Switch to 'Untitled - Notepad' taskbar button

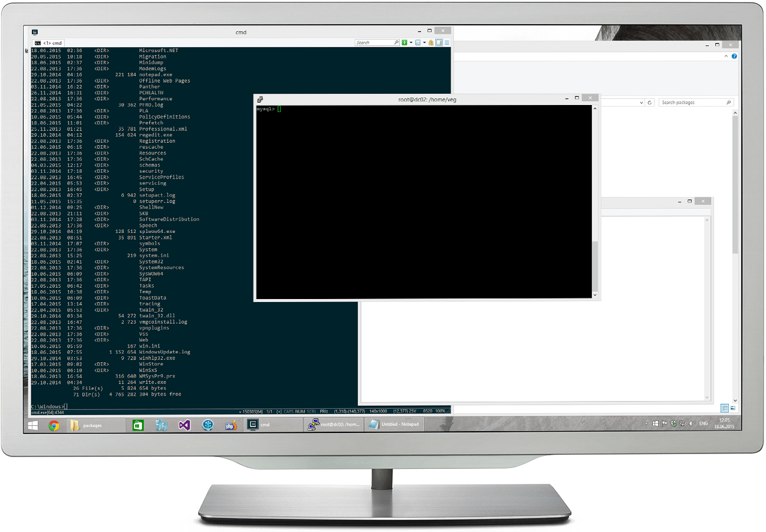click(394, 425)
